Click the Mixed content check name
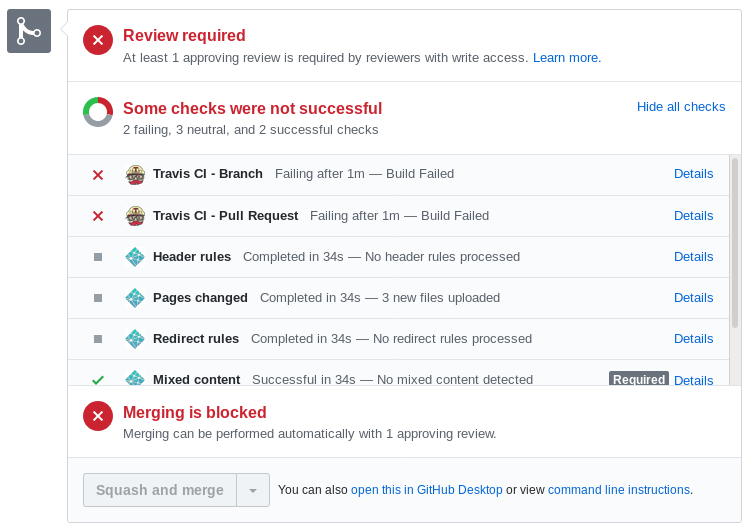This screenshot has height=530, width=749. 196,380
